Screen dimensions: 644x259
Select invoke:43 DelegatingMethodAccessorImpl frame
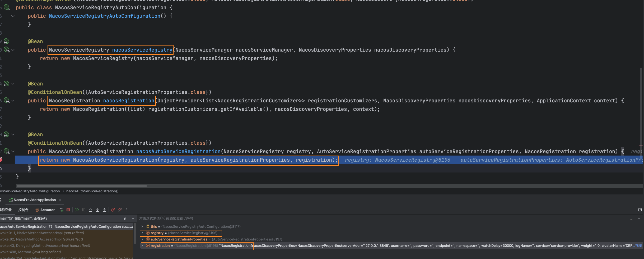67,246
